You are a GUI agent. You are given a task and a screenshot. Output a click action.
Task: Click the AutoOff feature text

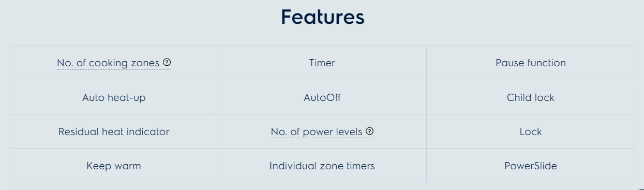[x=322, y=97]
